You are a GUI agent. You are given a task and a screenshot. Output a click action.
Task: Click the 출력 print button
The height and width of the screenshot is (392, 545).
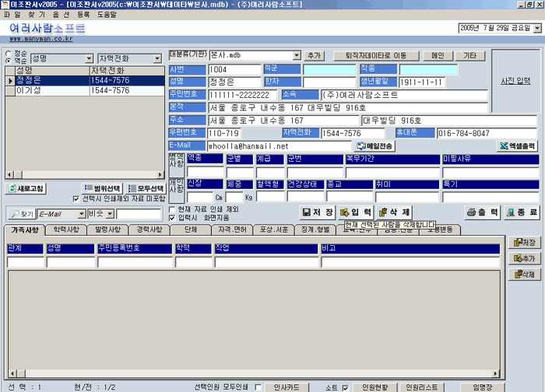[x=483, y=212]
